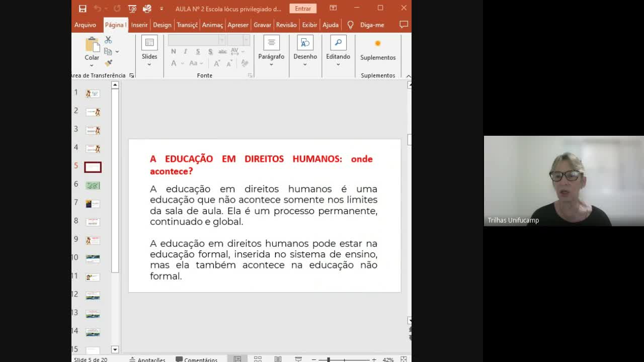Open the Parágrafo dropdown
This screenshot has width=644, height=362.
pos(271,63)
